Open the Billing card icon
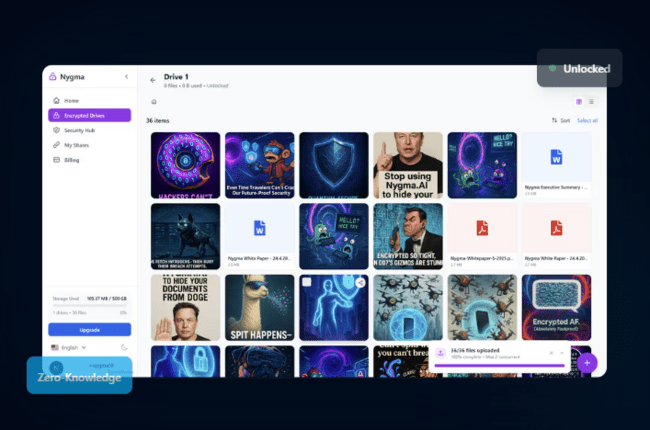This screenshot has height=430, width=650. [x=56, y=159]
